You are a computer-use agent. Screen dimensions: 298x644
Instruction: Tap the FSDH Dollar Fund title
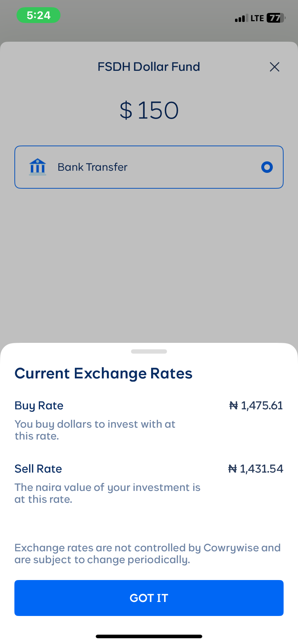(x=149, y=67)
